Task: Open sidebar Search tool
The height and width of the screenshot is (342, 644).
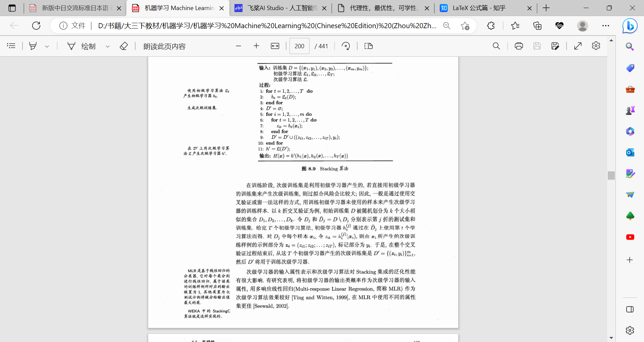Action: tap(630, 47)
